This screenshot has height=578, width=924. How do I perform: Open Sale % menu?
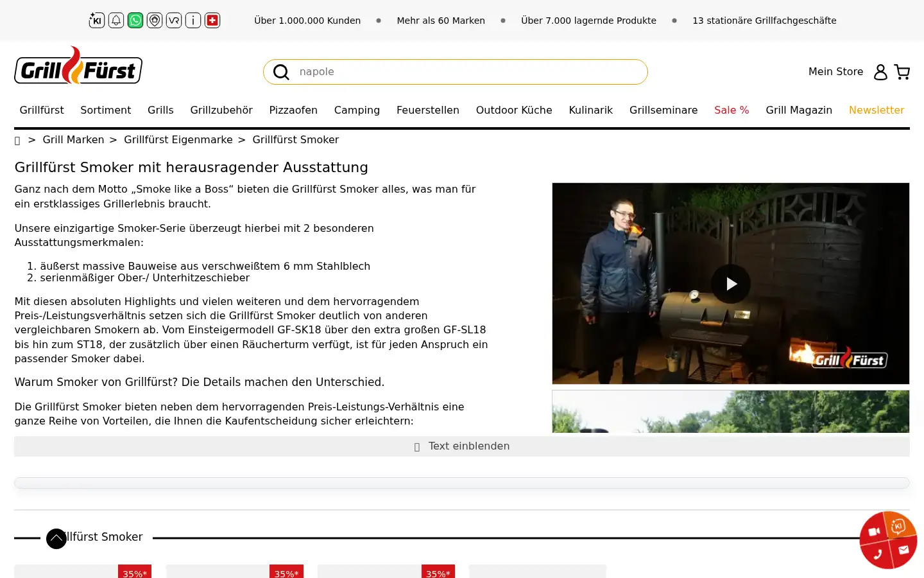(732, 110)
